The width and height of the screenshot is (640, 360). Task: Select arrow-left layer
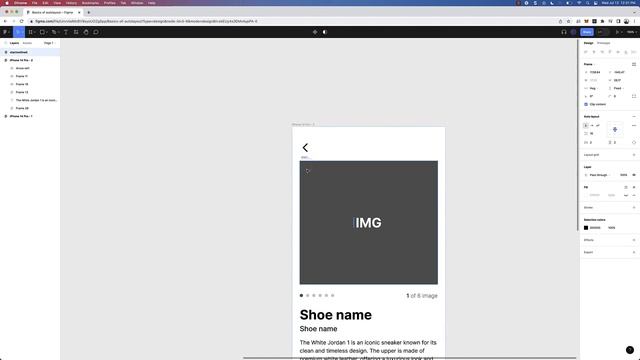[22, 68]
